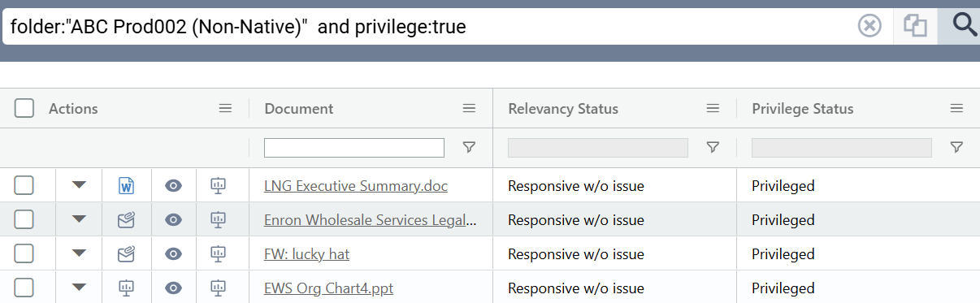Clear the search query with the X icon
Screen dimensions: 980x303
869,27
